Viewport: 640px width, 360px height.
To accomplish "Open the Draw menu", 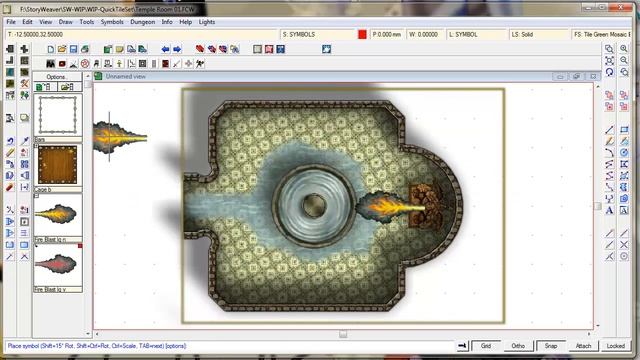I will coord(65,22).
